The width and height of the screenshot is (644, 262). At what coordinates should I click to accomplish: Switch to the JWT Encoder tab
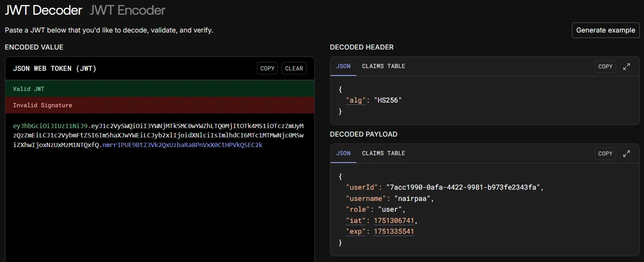point(128,10)
